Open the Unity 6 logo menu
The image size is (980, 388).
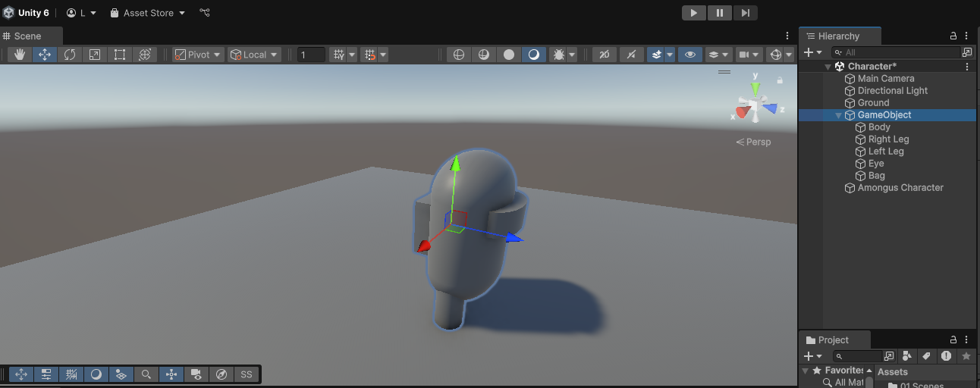click(26, 13)
